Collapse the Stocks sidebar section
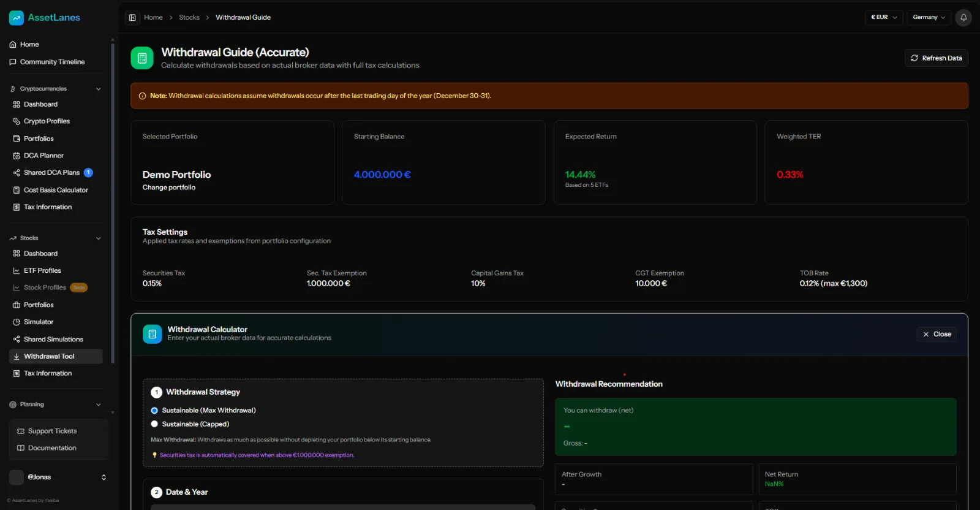The width and height of the screenshot is (980, 510). click(99, 238)
